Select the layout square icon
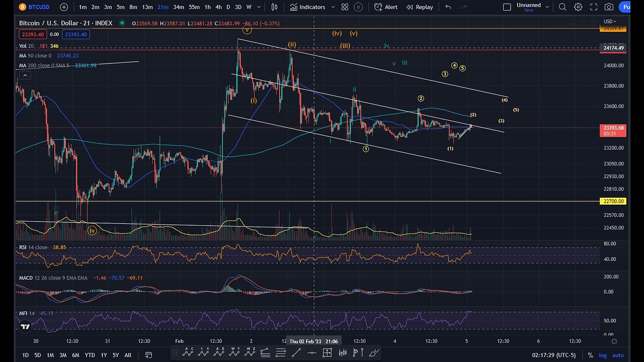 tap(507, 7)
